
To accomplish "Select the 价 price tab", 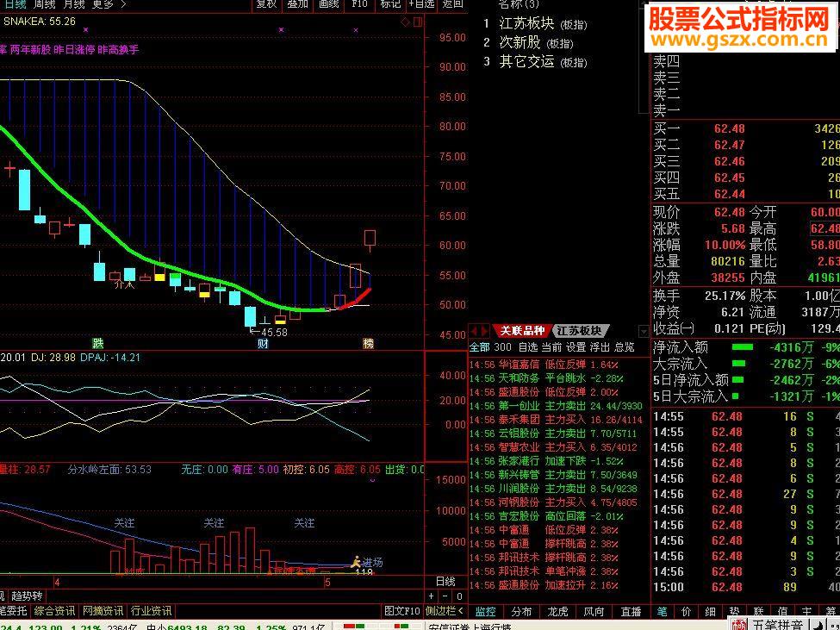I will 687,611.
